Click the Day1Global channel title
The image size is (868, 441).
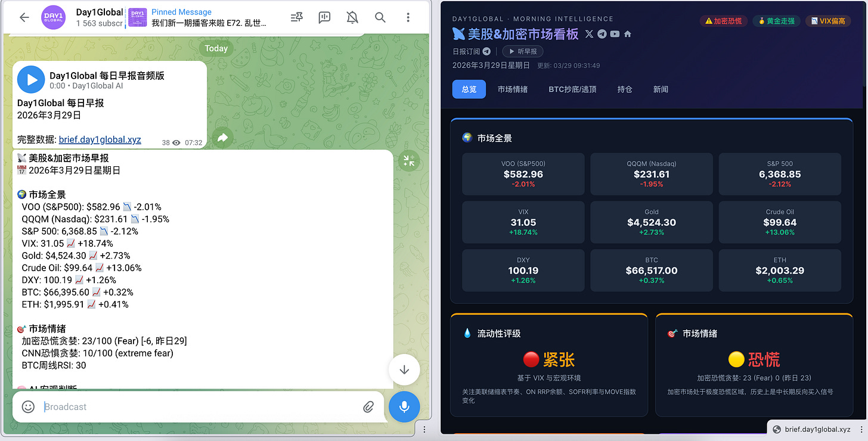(x=100, y=12)
